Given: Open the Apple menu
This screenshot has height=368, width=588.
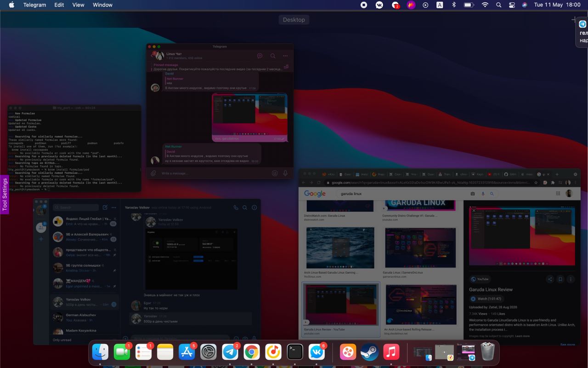Looking at the screenshot, I should pos(11,5).
